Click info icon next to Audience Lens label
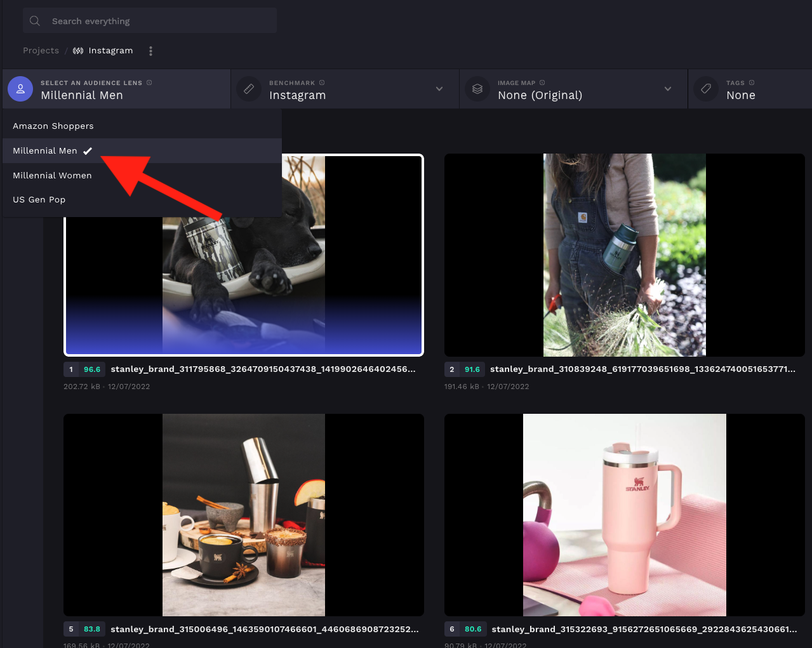The width and height of the screenshot is (812, 648). click(x=149, y=83)
